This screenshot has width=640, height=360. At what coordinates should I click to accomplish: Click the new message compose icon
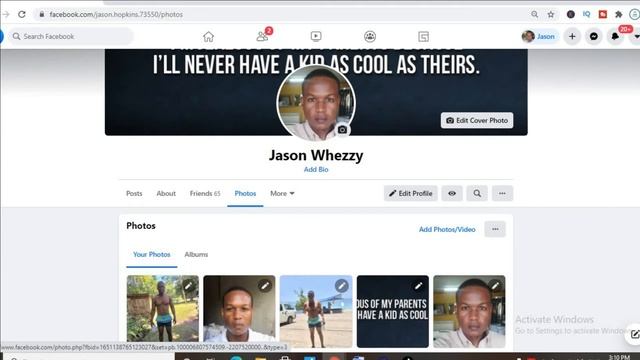click(634, 335)
